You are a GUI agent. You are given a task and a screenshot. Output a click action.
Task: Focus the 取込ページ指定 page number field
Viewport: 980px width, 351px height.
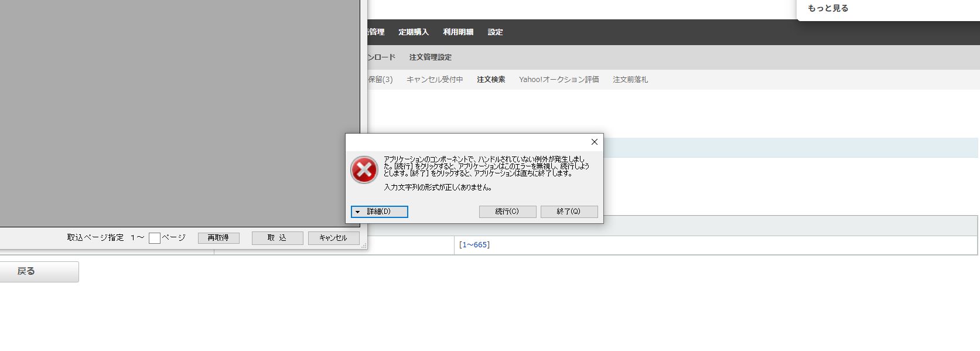point(155,238)
